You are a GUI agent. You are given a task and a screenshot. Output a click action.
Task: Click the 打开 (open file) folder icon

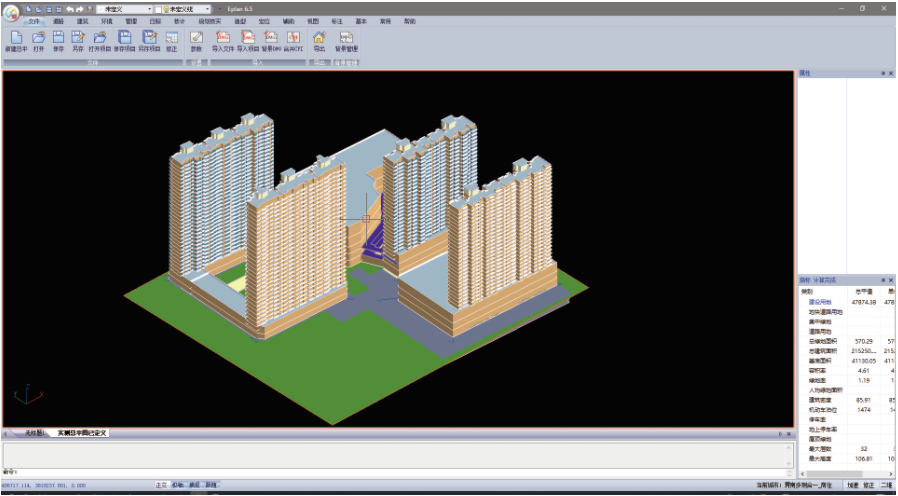[39, 37]
